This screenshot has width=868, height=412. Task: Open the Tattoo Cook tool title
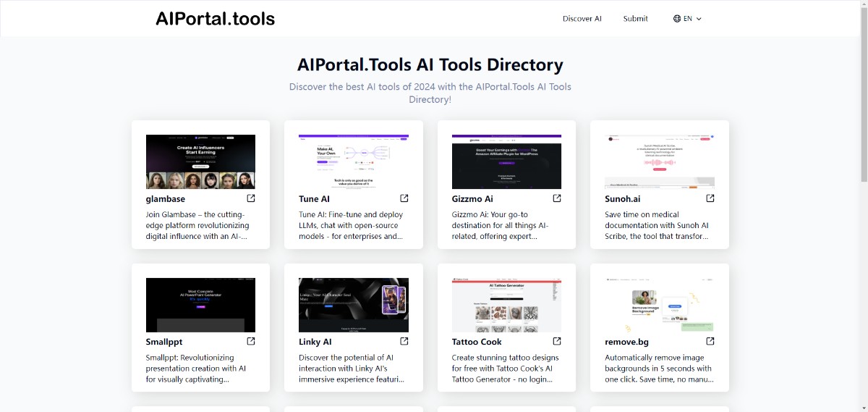(477, 342)
